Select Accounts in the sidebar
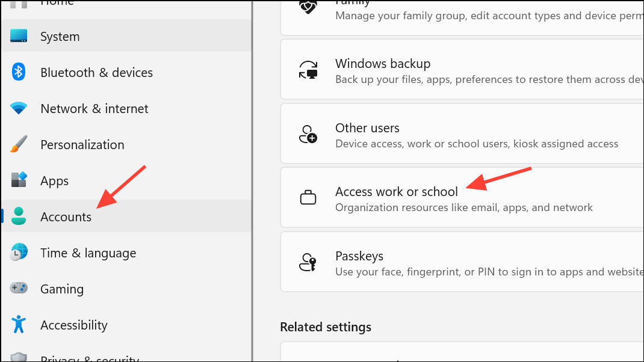Screen dimensions: 644x362 pos(126,216)
